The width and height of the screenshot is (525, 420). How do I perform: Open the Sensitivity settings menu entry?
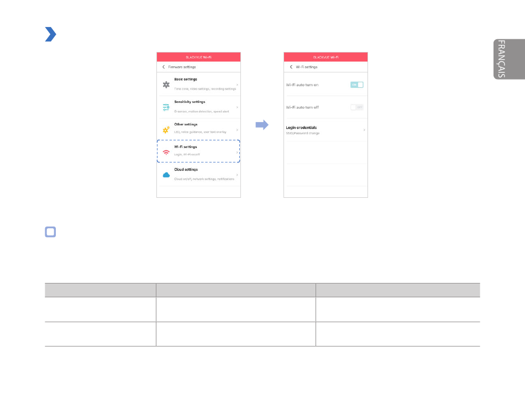click(198, 107)
